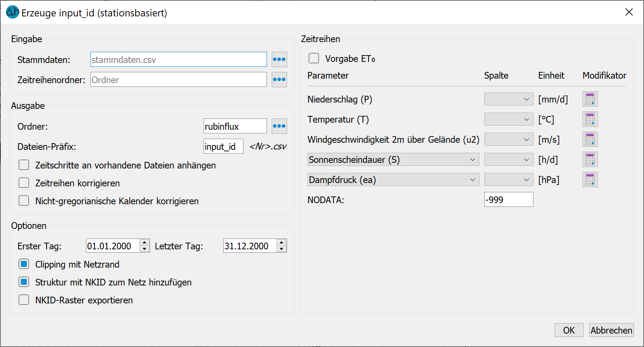Enable the Vorgabe ET₀ checkbox
644x347 pixels.
[314, 59]
